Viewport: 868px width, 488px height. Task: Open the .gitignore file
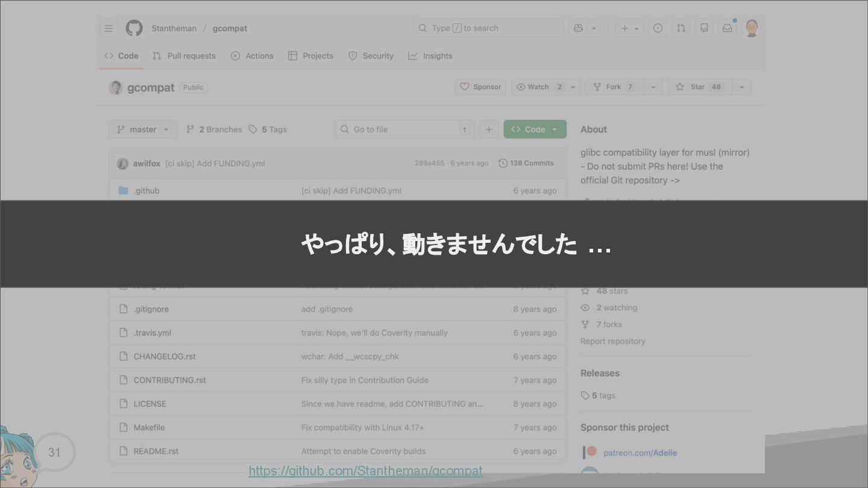click(151, 308)
